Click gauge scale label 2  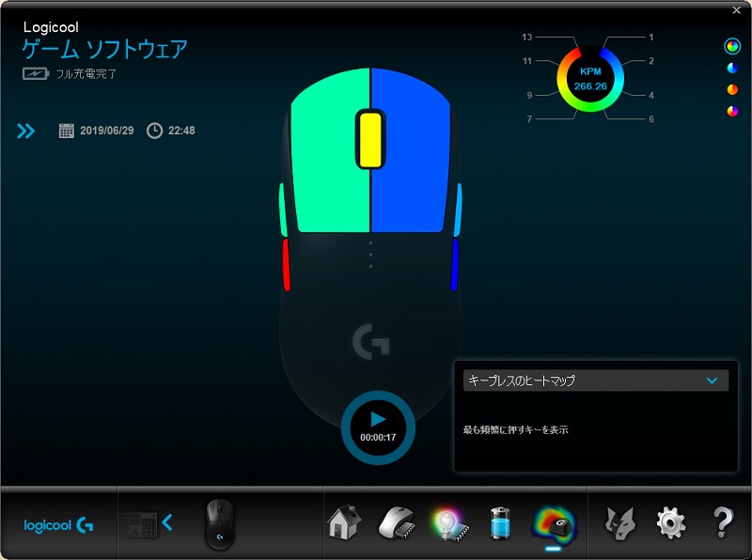(x=651, y=61)
